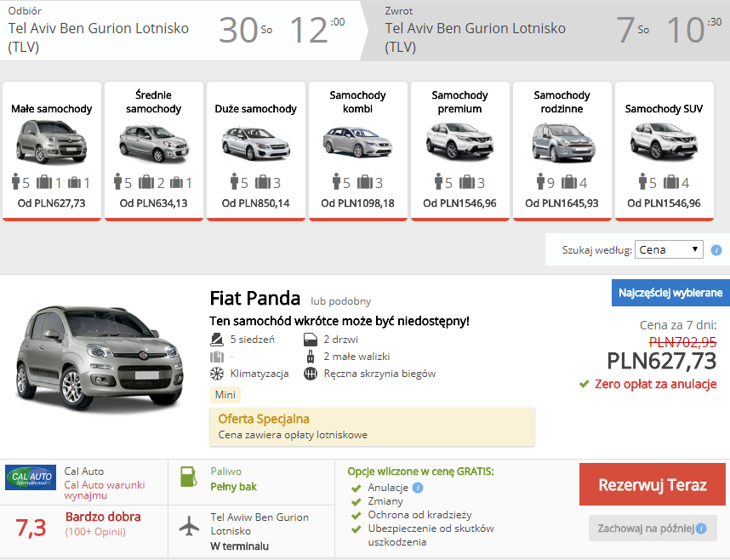Click the Od PLN1098,18 price on kombi card
Image resolution: width=730 pixels, height=560 pixels.
pos(357,203)
